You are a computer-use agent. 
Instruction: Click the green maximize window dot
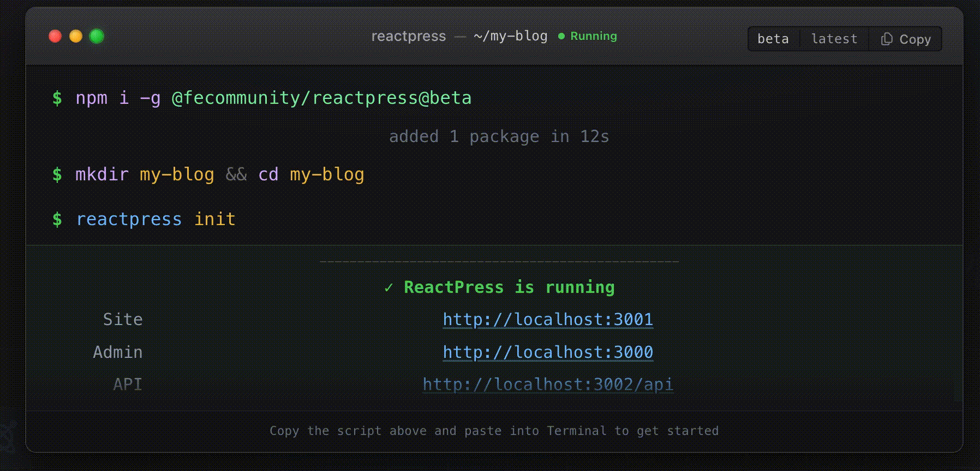click(x=97, y=36)
